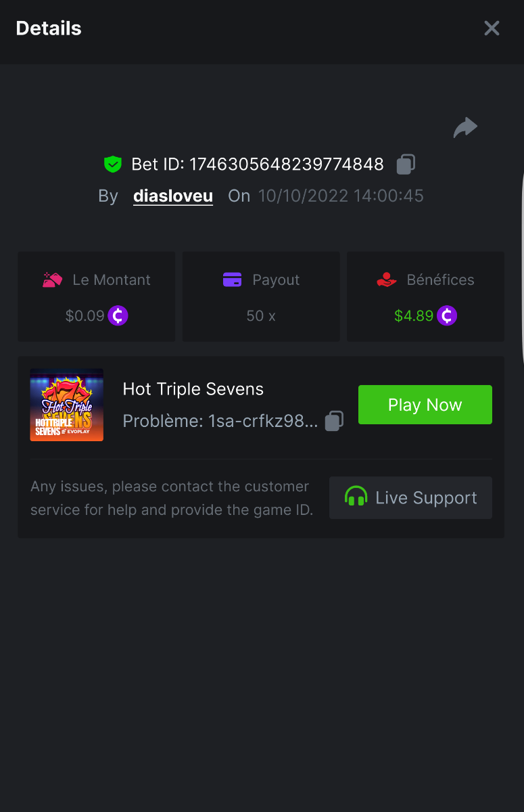The image size is (524, 812).
Task: Click the coin icon beside $4.89
Action: (446, 315)
